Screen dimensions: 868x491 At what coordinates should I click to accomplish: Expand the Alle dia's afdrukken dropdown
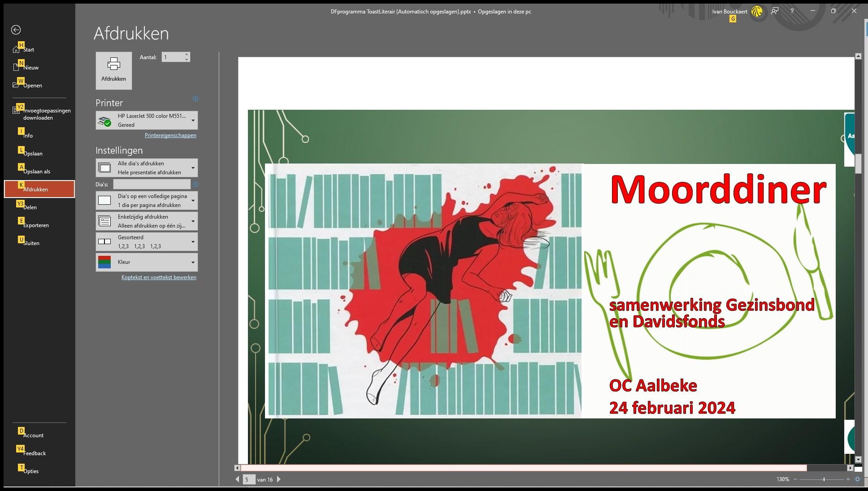click(147, 168)
